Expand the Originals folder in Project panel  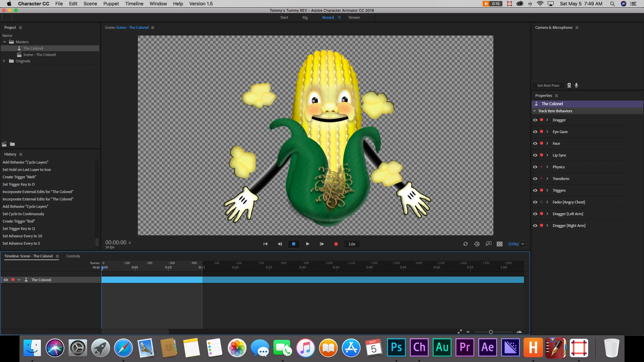[4, 61]
